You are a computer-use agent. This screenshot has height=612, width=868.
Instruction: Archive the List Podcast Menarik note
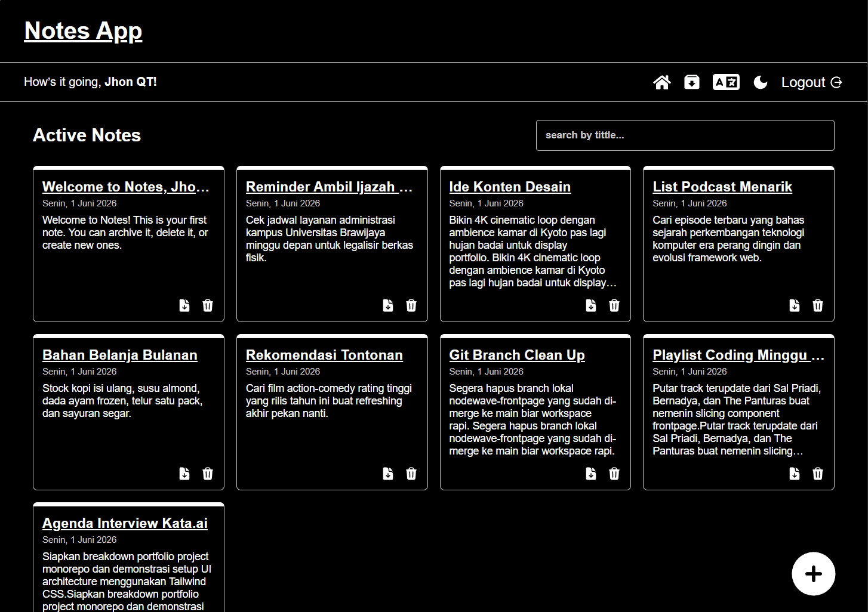[795, 305]
